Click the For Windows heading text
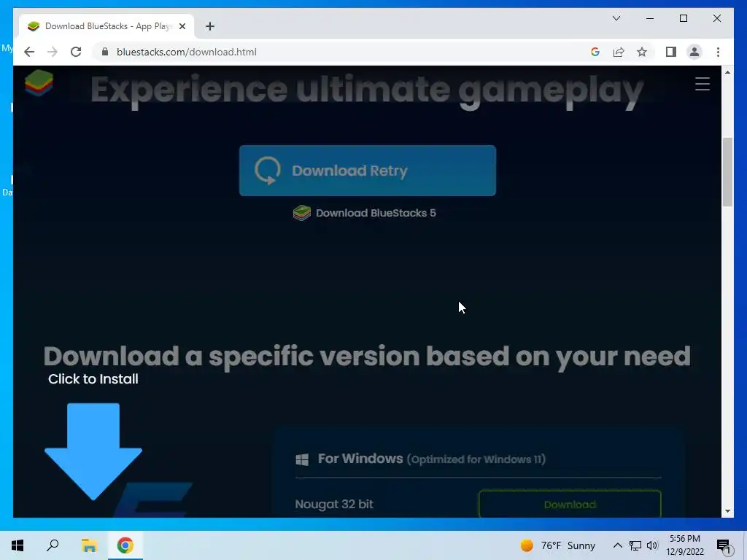 click(x=360, y=459)
